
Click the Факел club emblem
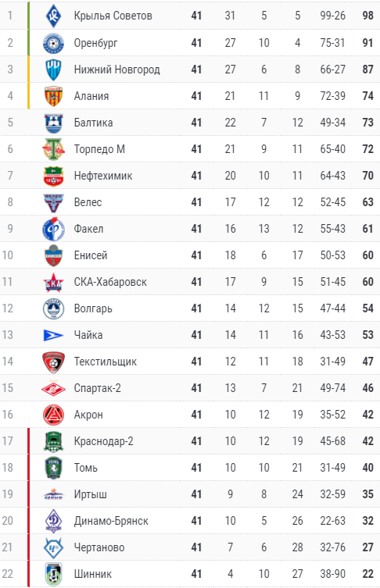[x=53, y=229]
